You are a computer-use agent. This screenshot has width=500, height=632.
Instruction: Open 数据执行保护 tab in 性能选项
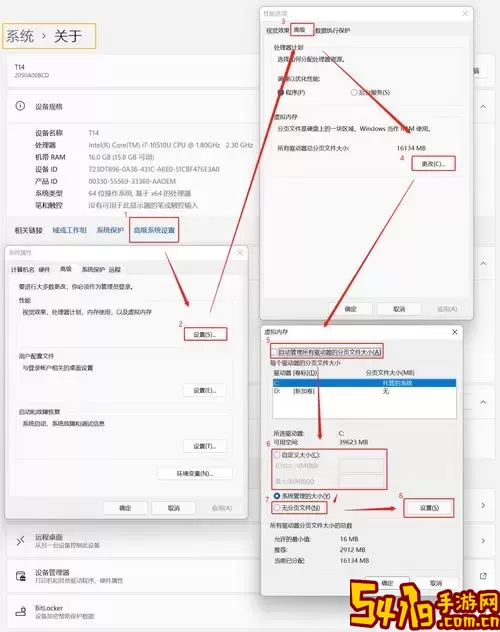click(x=332, y=30)
